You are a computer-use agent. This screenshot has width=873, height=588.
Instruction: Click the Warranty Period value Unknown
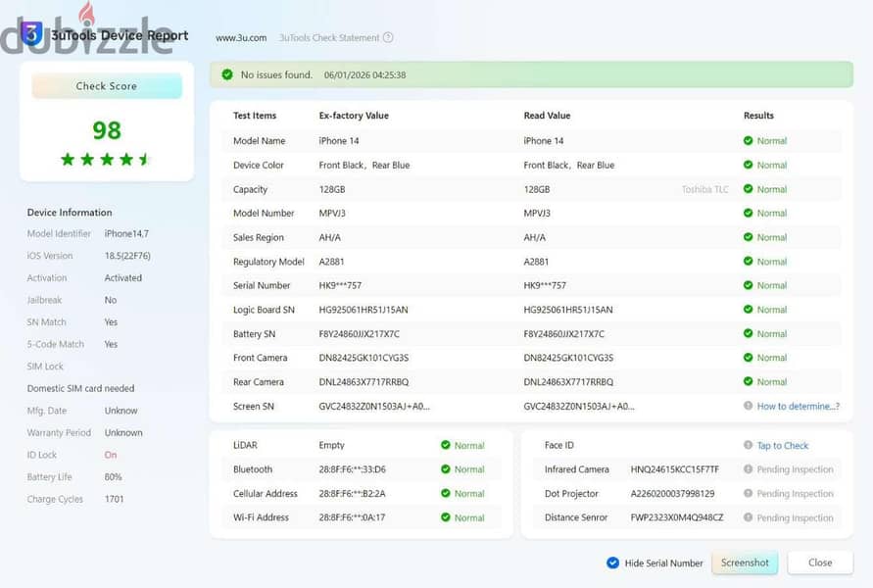coord(123,432)
